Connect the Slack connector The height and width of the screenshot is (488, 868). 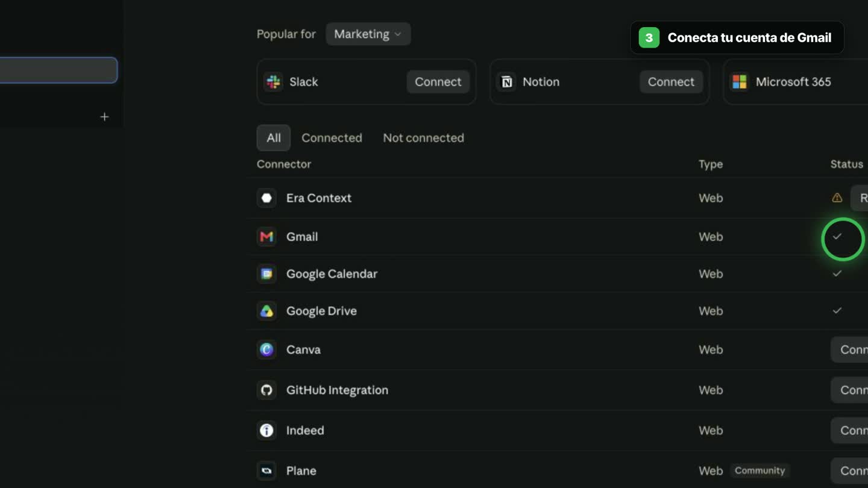pos(438,82)
